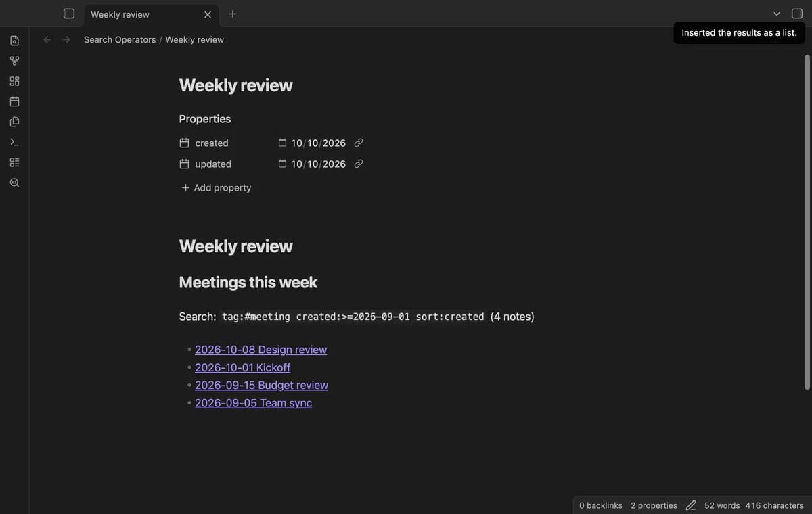Toggle editing mode via pencil status icon

tap(691, 505)
